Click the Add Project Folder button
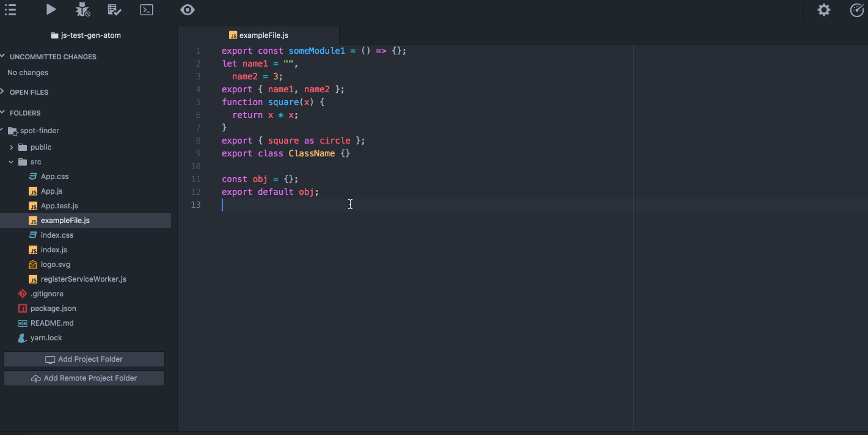 point(84,359)
